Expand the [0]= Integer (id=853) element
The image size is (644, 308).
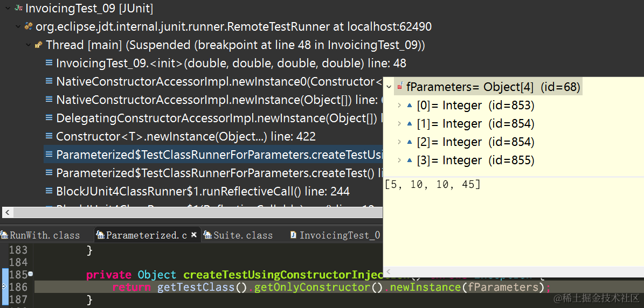pos(399,106)
